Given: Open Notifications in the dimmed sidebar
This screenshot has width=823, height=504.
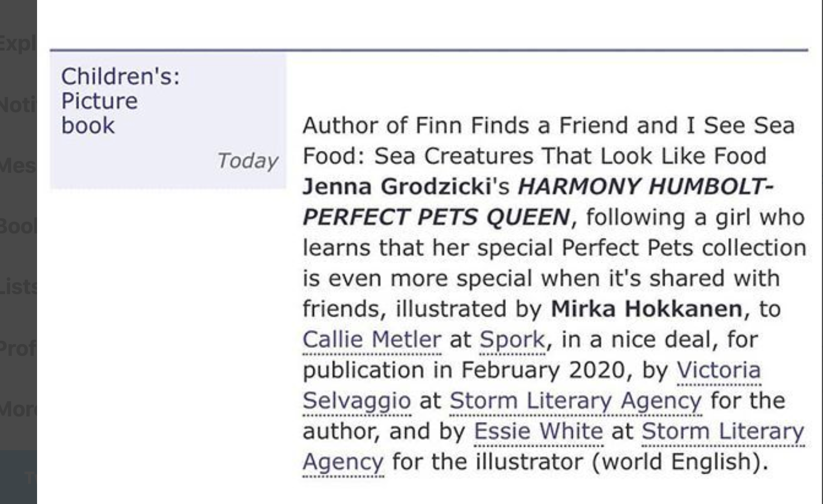Looking at the screenshot, I should tap(18, 104).
